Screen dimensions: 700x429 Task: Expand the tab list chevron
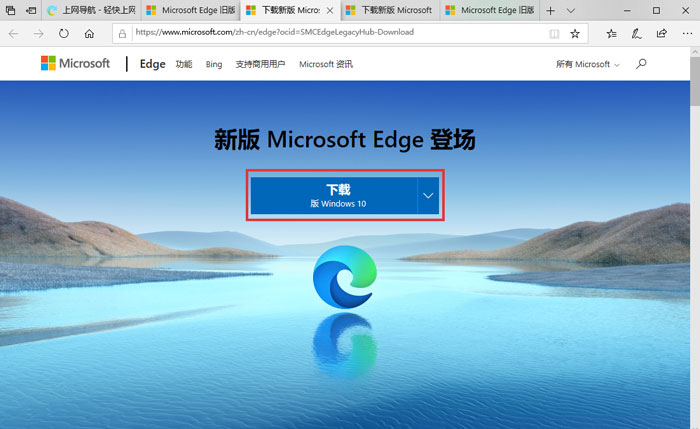pos(571,10)
